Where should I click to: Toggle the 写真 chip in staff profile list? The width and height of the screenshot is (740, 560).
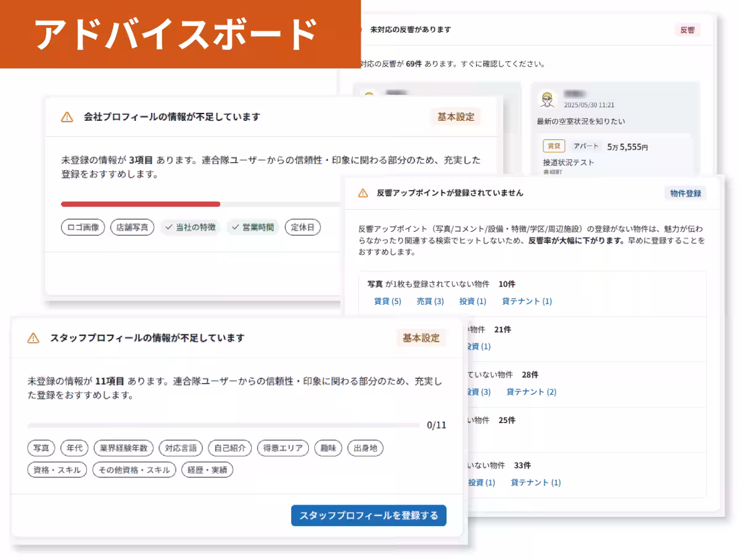pyautogui.click(x=41, y=448)
